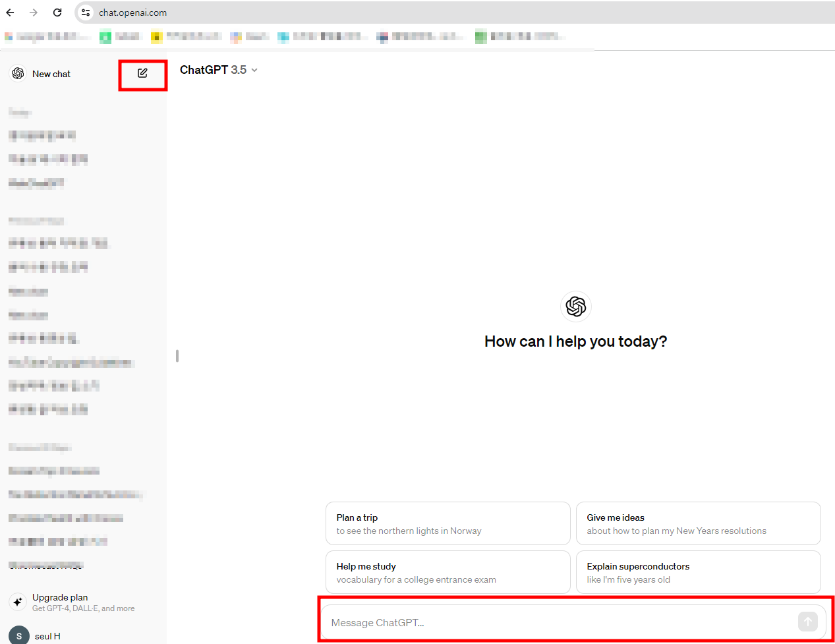This screenshot has width=835, height=644.
Task: Click the browser back arrow
Action: (x=11, y=13)
